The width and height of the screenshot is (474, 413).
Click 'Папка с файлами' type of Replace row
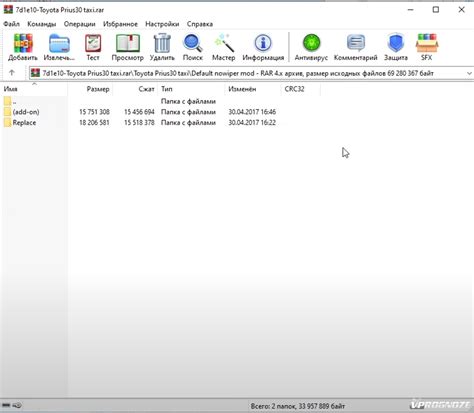188,123
